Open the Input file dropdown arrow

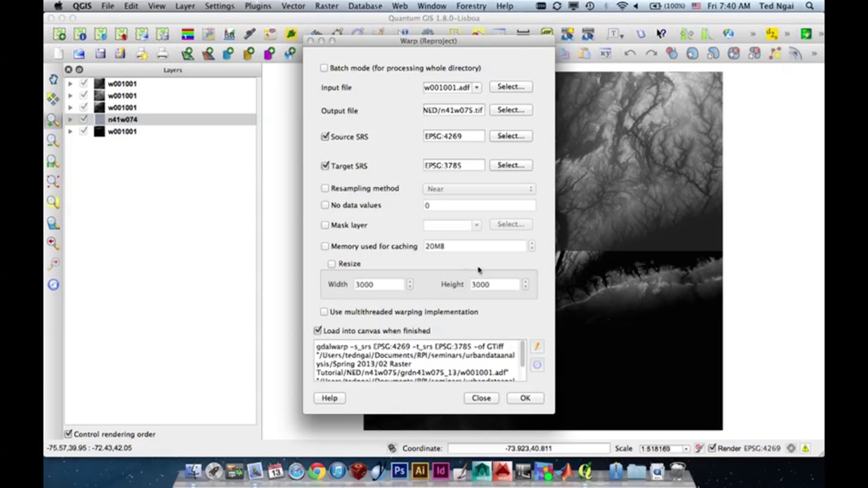[477, 87]
